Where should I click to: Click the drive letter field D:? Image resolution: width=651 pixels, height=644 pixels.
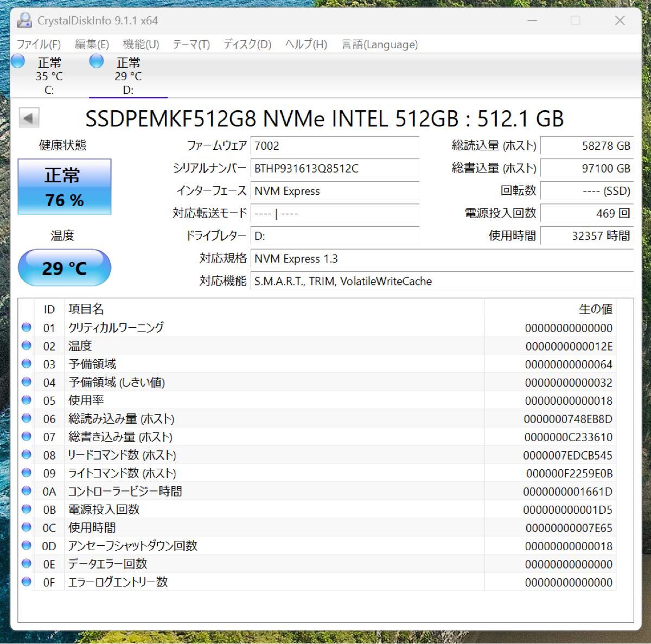coord(335,236)
